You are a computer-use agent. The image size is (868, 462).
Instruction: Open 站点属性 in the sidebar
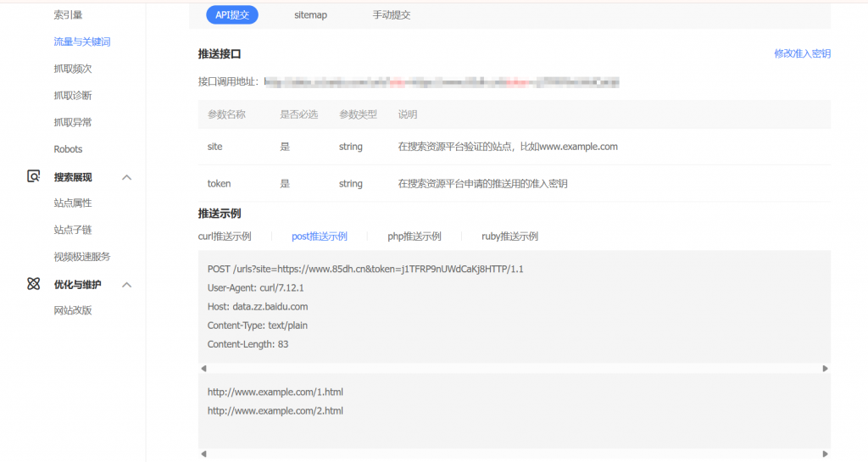[73, 203]
